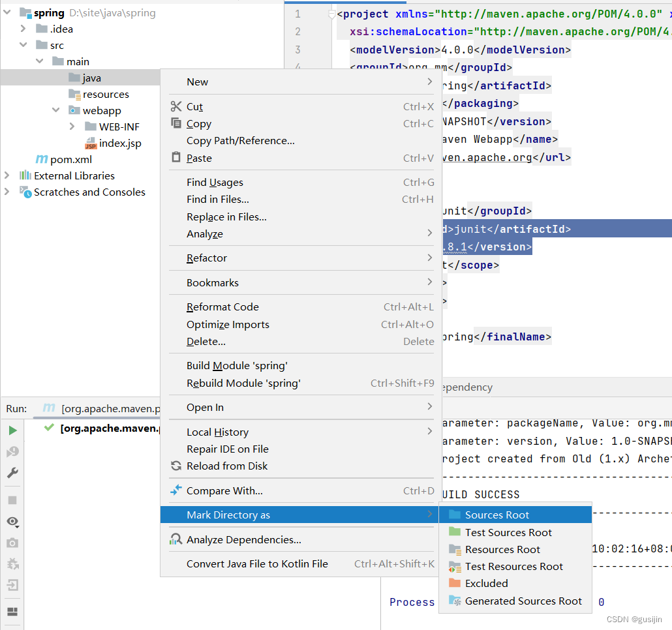This screenshot has width=672, height=630.
Task: Click the External Libraries bars icon
Action: pyautogui.click(x=25, y=175)
